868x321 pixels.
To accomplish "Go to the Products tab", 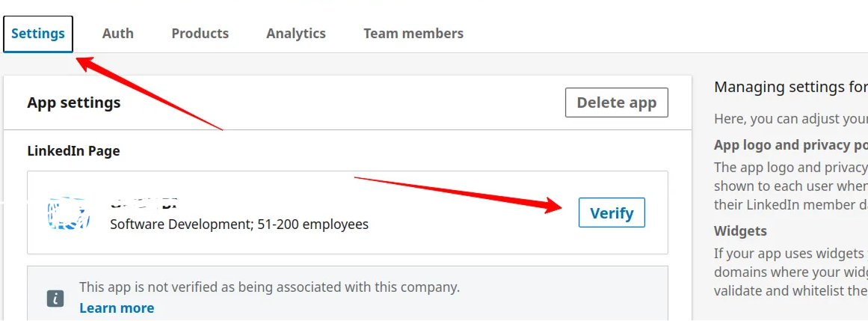I will pos(200,34).
